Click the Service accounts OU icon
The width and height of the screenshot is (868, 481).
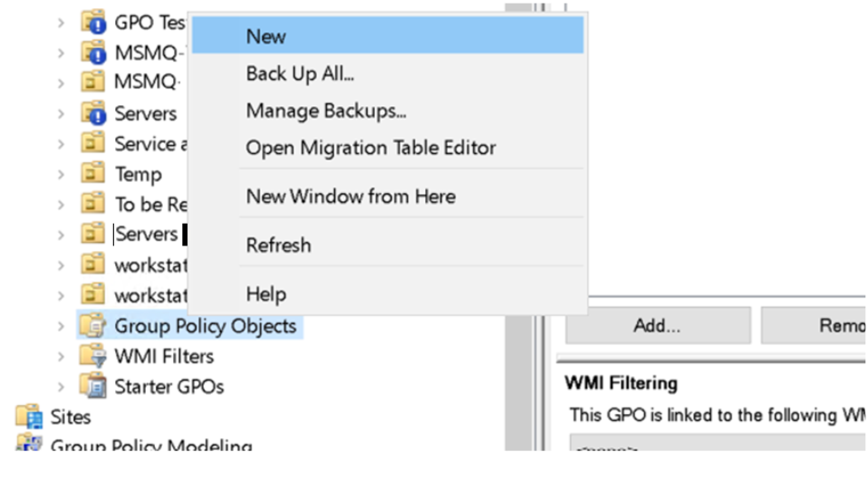point(92,143)
